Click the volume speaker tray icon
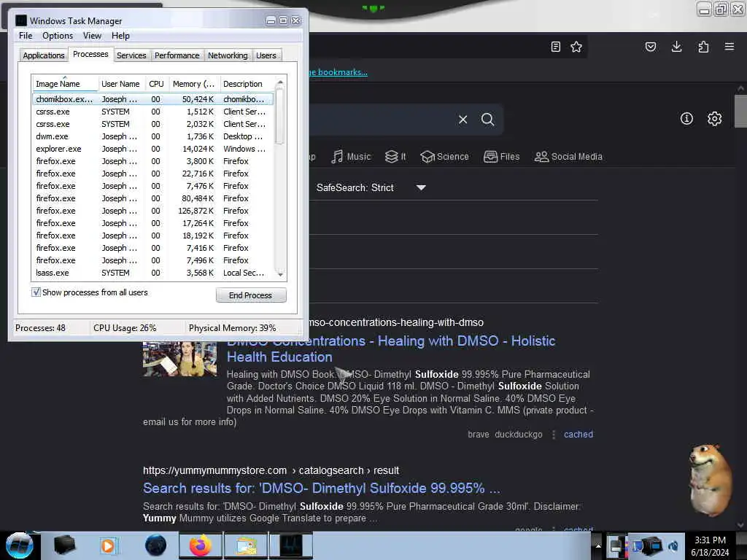This screenshot has width=747, height=560. (673, 545)
